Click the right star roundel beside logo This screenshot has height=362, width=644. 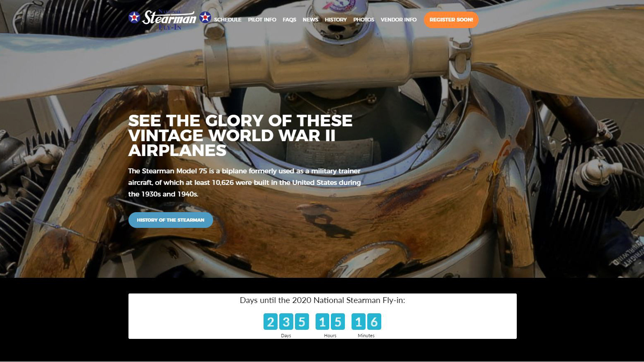click(205, 17)
